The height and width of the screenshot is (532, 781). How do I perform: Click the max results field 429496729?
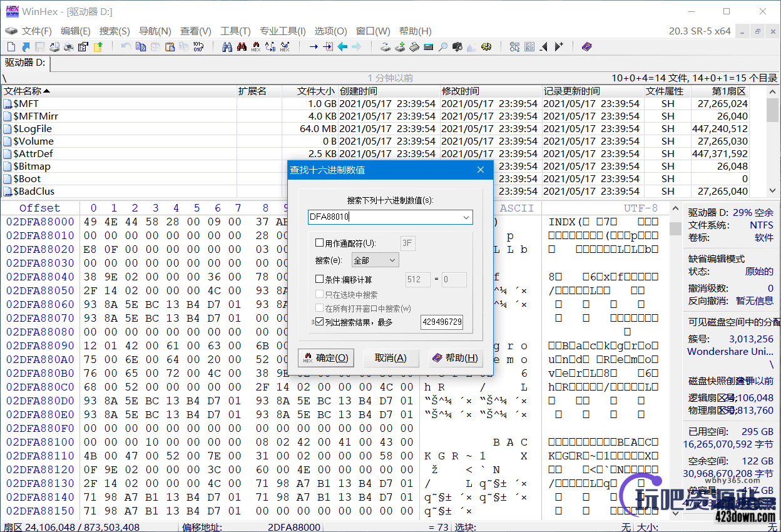tap(442, 322)
